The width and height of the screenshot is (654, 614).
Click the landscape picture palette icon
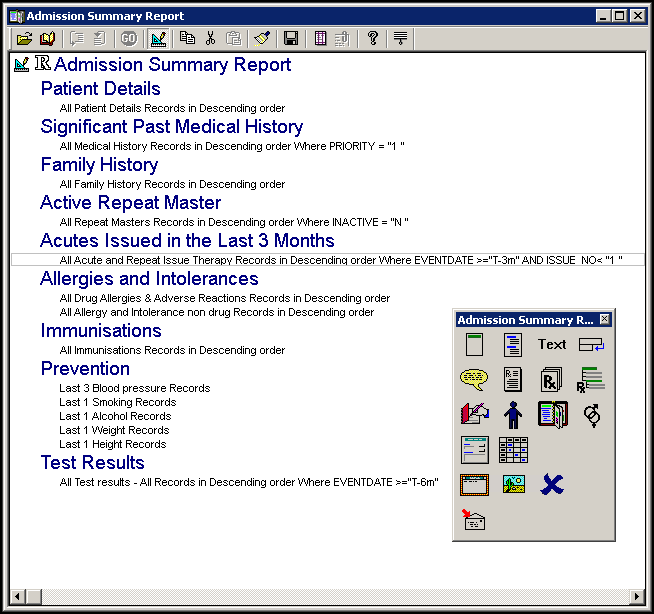point(513,485)
